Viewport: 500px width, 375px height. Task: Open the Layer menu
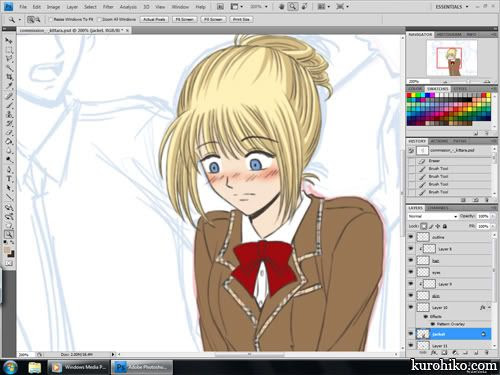[72, 7]
